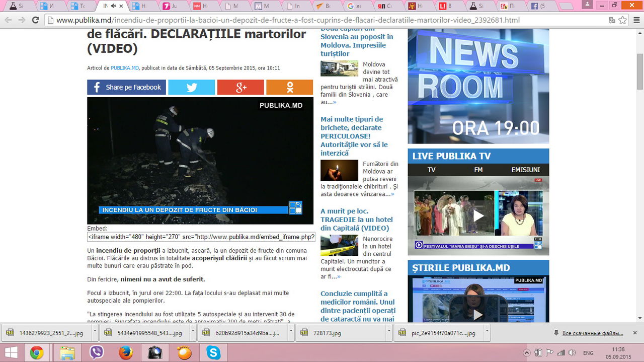Open Firefox from taskbar
This screenshot has height=362, width=644.
click(x=126, y=352)
